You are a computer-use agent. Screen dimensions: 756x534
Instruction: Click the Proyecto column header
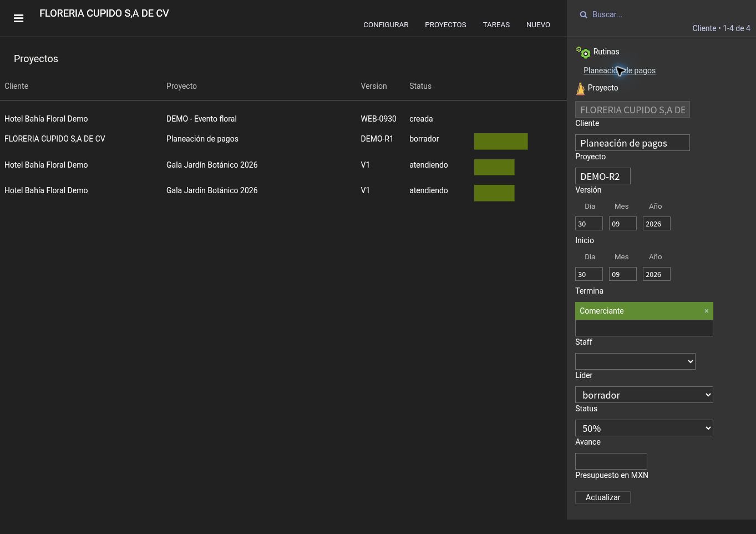tap(181, 86)
